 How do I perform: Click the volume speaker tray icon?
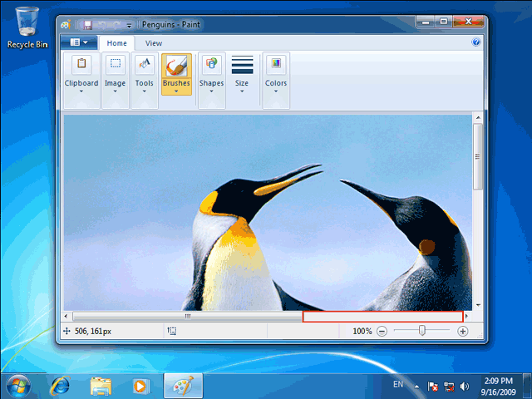pos(464,386)
